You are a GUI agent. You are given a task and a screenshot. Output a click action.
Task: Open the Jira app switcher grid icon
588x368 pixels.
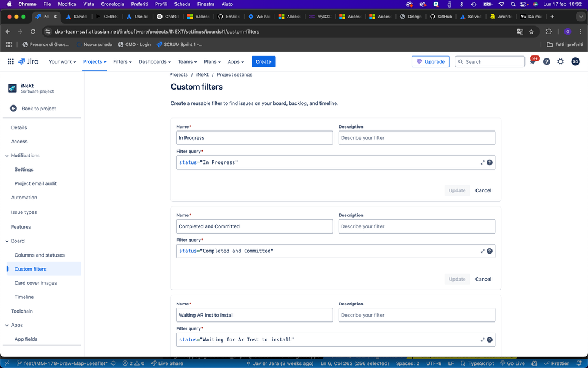(11, 61)
